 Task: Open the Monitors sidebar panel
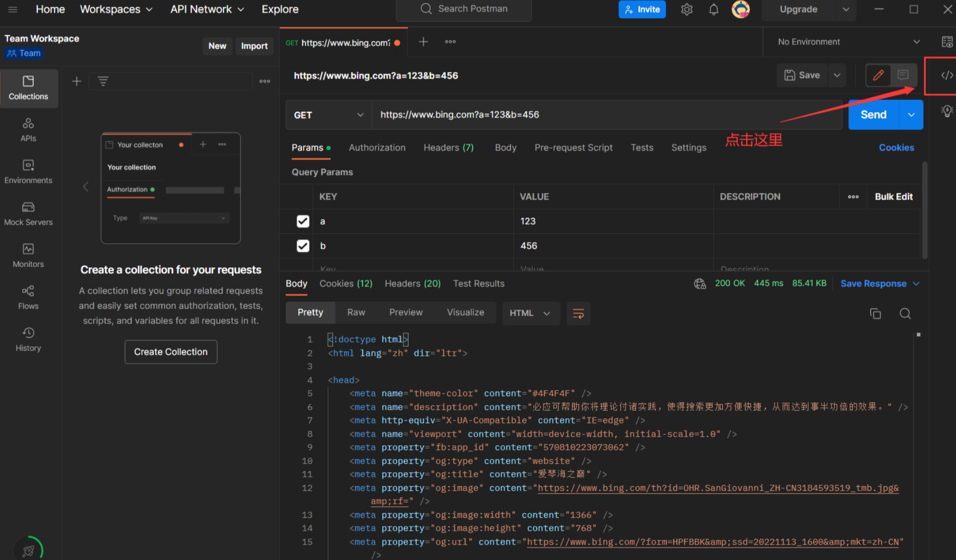click(x=28, y=256)
